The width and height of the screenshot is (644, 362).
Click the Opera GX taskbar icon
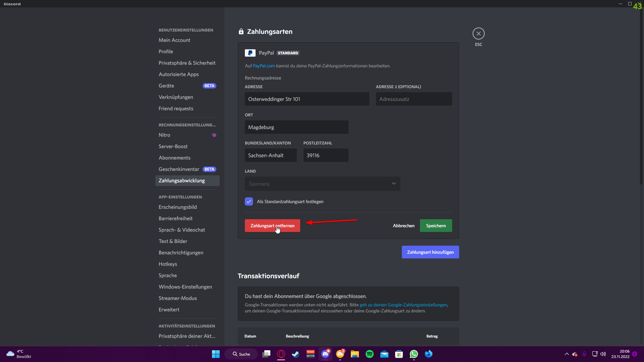coord(281,354)
